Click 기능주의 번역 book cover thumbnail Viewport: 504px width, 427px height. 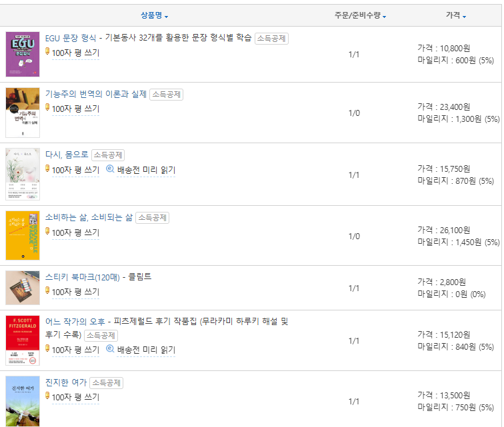[x=23, y=113]
